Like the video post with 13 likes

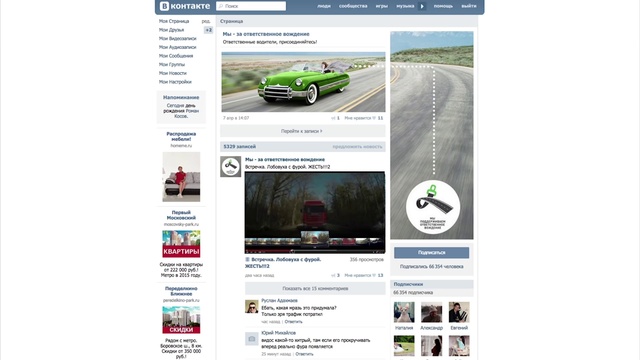tap(364, 276)
